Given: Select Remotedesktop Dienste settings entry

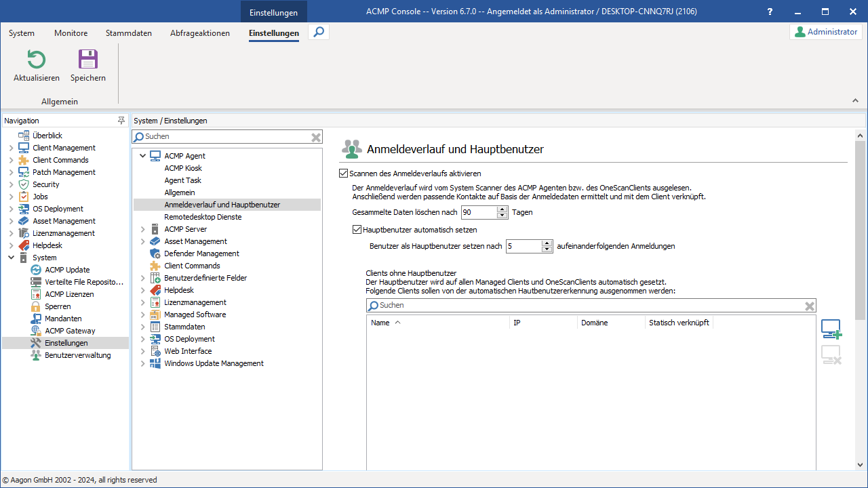Looking at the screenshot, I should click(x=203, y=217).
